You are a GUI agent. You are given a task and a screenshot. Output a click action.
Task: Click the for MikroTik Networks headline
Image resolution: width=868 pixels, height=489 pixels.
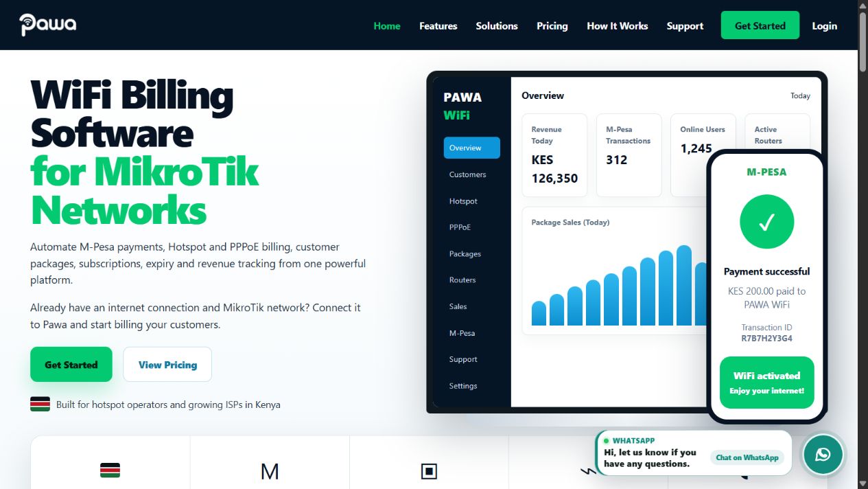(145, 191)
